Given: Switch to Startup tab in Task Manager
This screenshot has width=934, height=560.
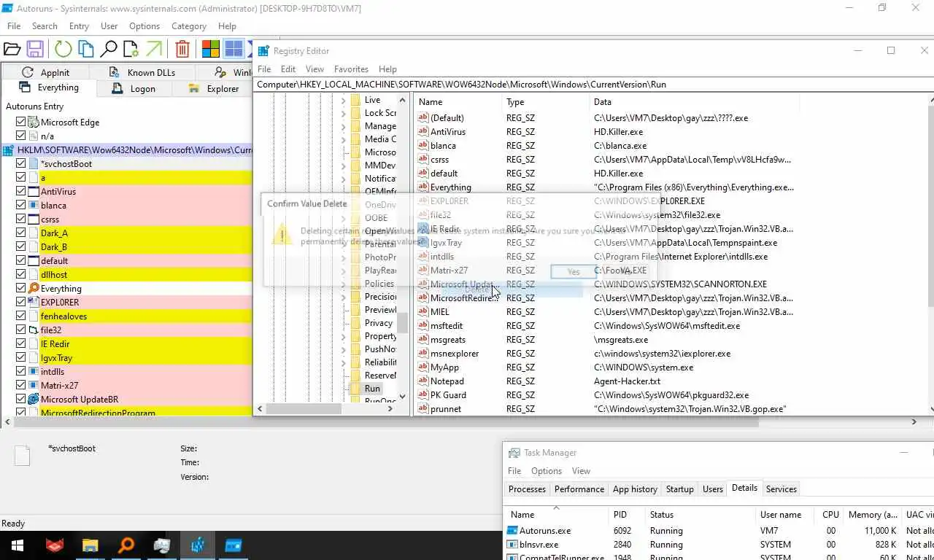Looking at the screenshot, I should point(679,489).
